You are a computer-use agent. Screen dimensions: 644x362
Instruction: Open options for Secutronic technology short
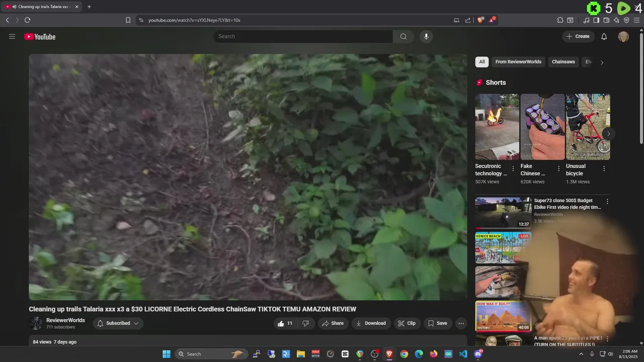click(513, 169)
